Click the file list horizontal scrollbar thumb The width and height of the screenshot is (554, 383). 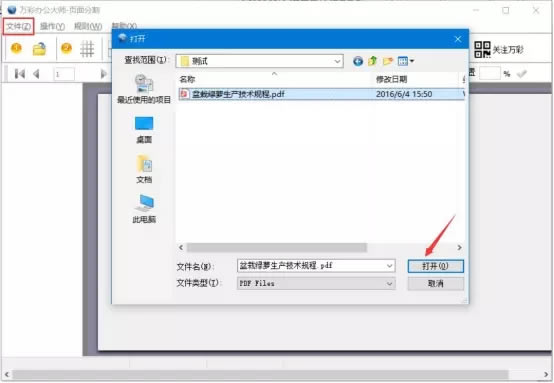point(277,248)
